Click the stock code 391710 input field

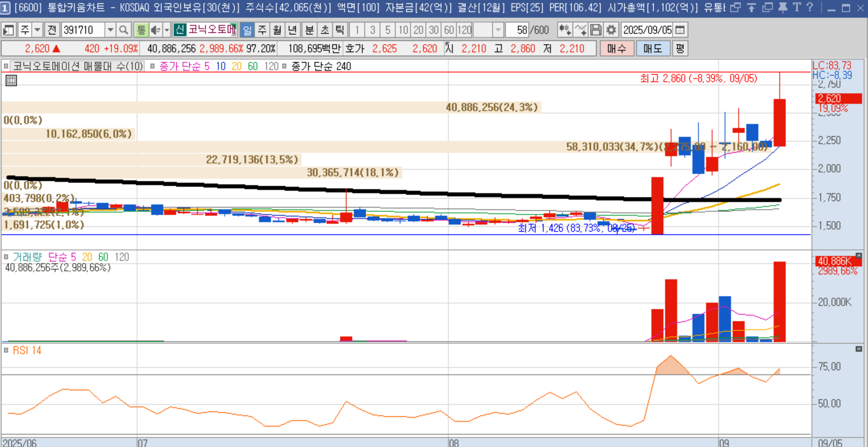(x=83, y=30)
